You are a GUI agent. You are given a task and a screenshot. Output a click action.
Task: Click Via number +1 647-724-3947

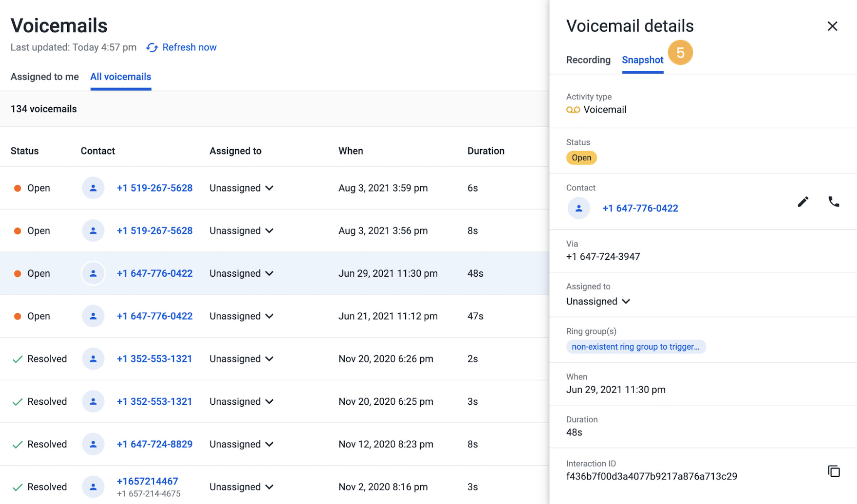coord(603,257)
